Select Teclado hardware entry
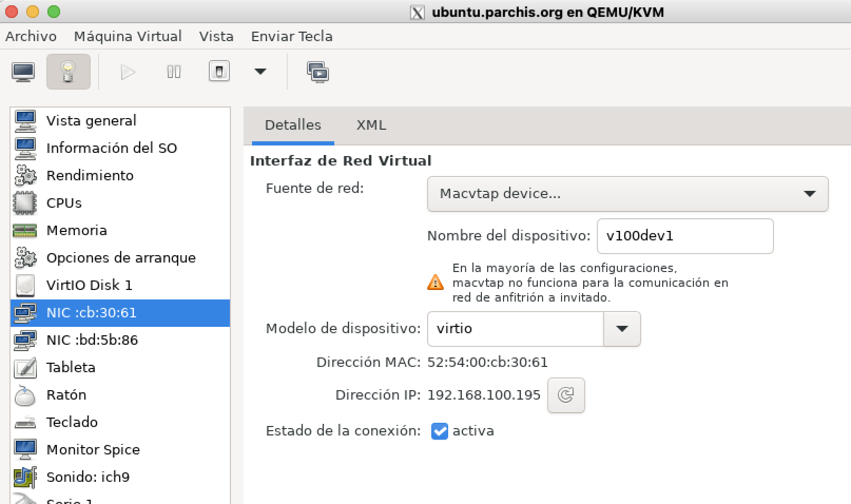The width and height of the screenshot is (851, 504). coord(120,422)
